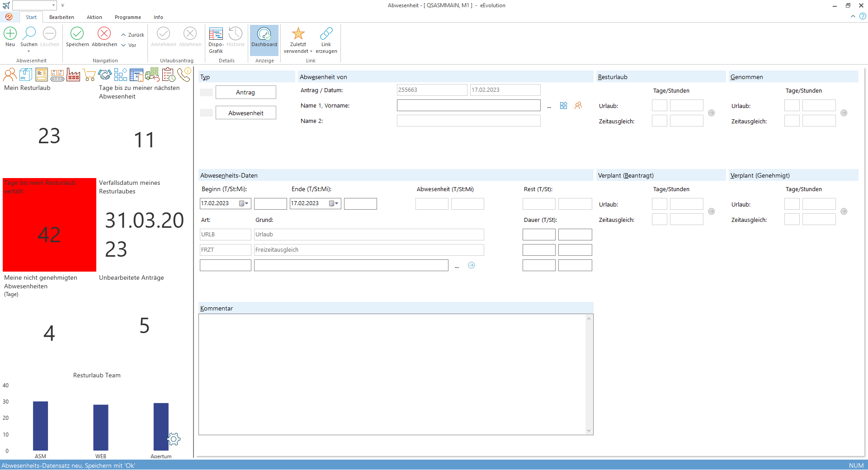Screen dimensions: 868x470
Task: Click the Neu green plus icon
Action: coord(10,34)
